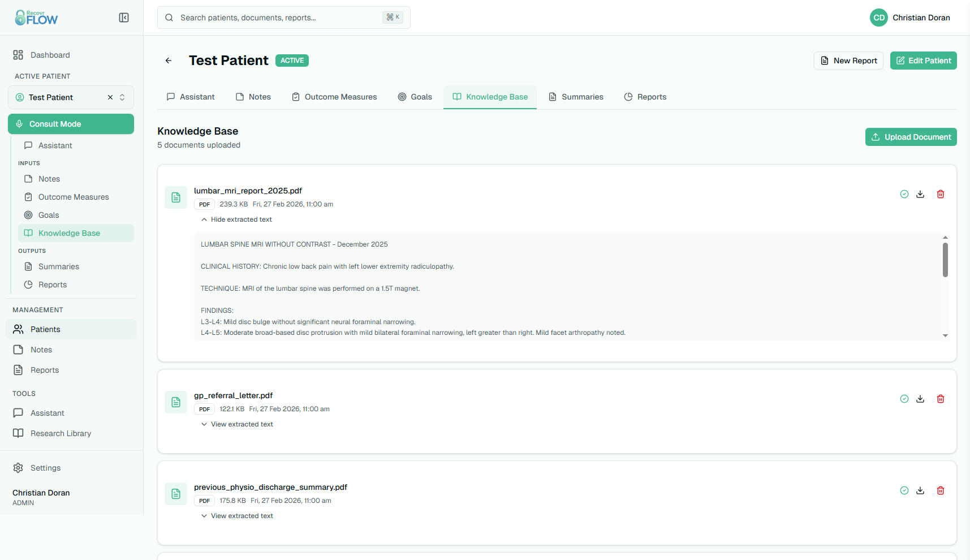Start a New Report for Test Patient
This screenshot has height=560, width=970.
point(848,61)
